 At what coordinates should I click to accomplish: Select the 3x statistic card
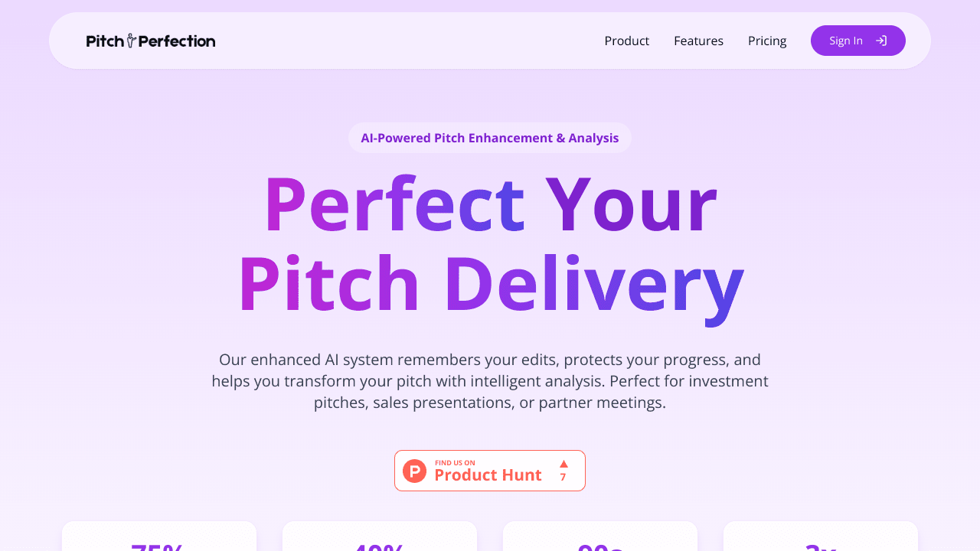click(x=821, y=538)
